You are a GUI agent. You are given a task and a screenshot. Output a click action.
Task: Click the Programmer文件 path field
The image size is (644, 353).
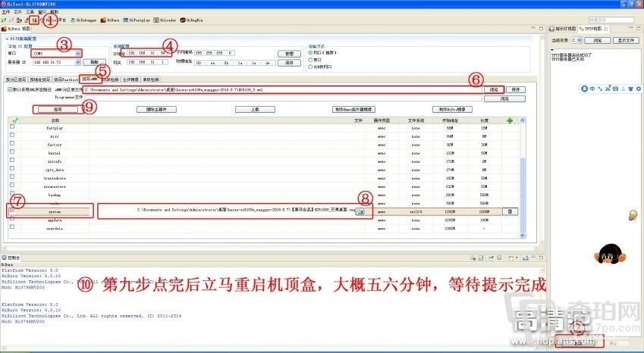pyautogui.click(x=283, y=98)
